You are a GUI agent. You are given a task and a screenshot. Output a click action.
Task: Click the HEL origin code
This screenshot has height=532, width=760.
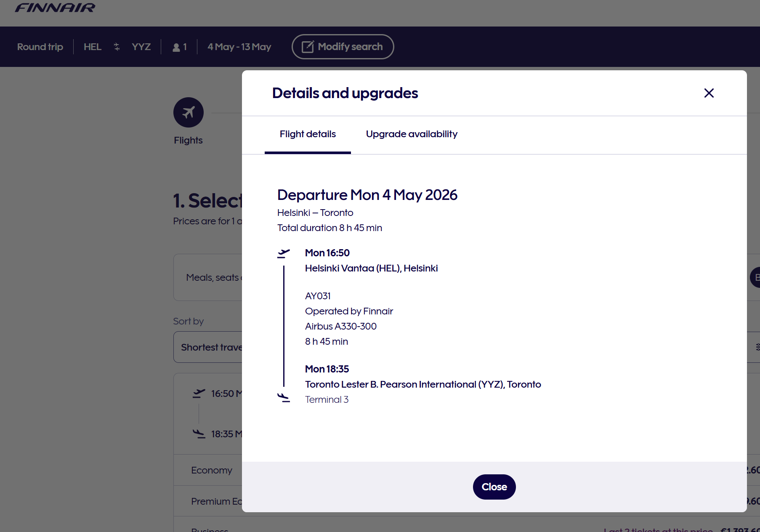click(x=93, y=47)
